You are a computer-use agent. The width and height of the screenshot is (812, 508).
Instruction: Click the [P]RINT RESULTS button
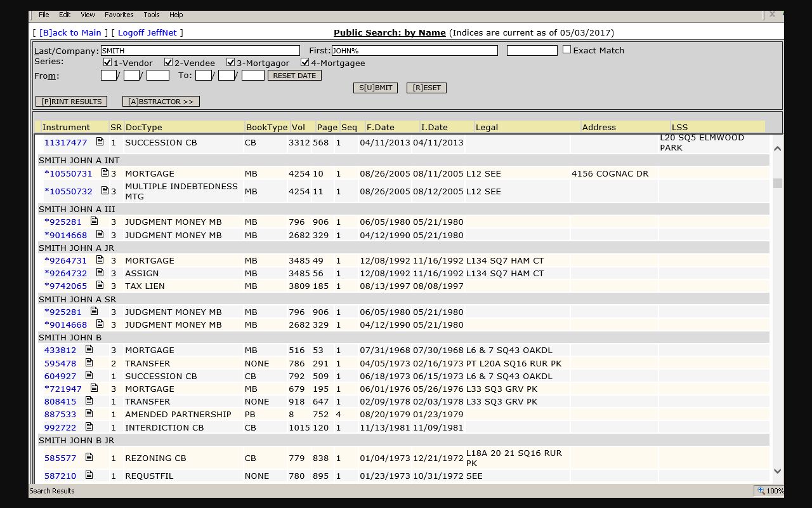[x=72, y=101]
